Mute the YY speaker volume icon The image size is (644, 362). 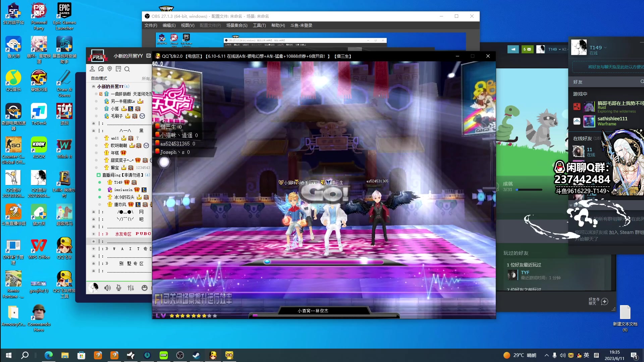point(107,288)
